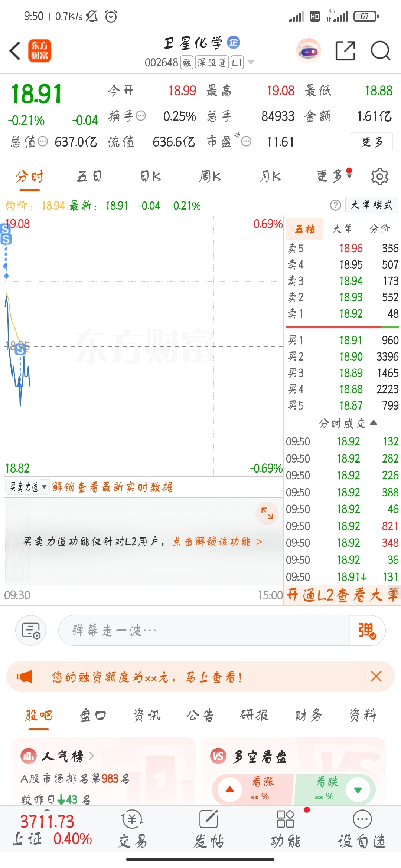
Task: Switch to 日K tab
Action: tap(151, 177)
